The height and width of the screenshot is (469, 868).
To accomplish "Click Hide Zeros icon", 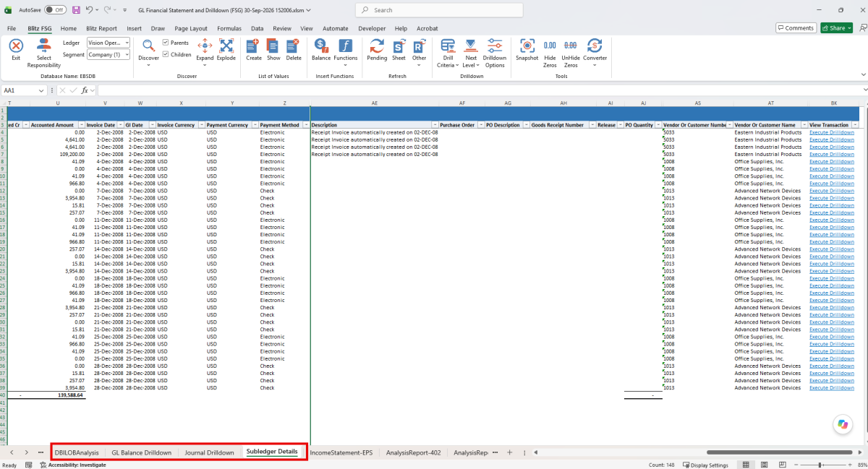I will [x=550, y=46].
